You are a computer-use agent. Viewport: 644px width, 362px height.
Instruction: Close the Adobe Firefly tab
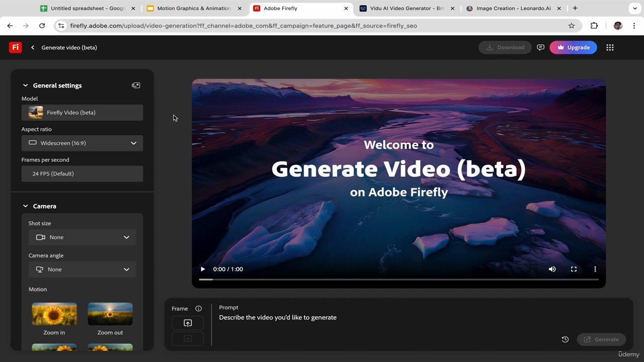pyautogui.click(x=346, y=9)
